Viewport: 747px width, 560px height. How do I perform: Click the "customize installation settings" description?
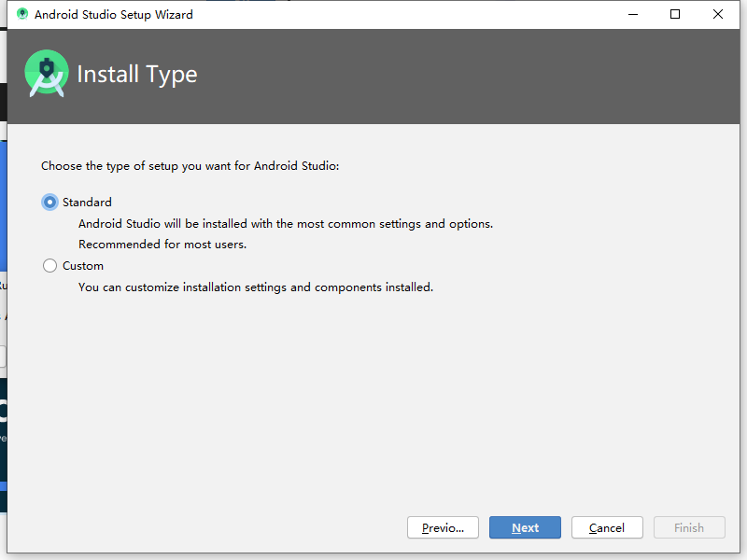256,287
